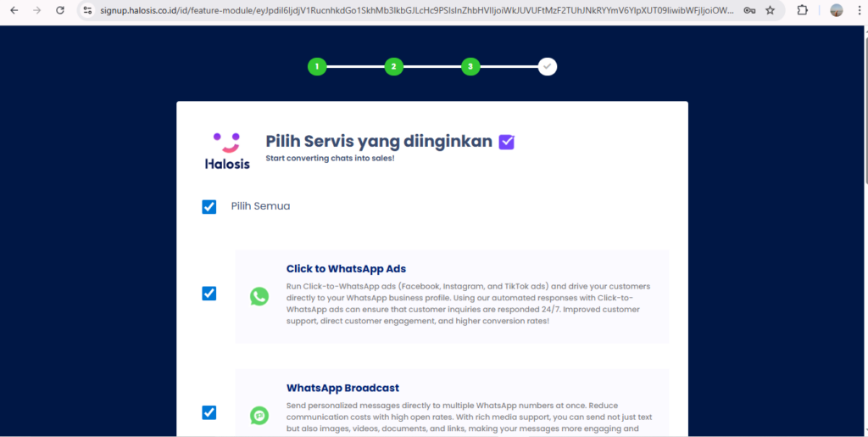This screenshot has width=868, height=437.
Task: Select the final checkmark step circle
Action: 548,66
